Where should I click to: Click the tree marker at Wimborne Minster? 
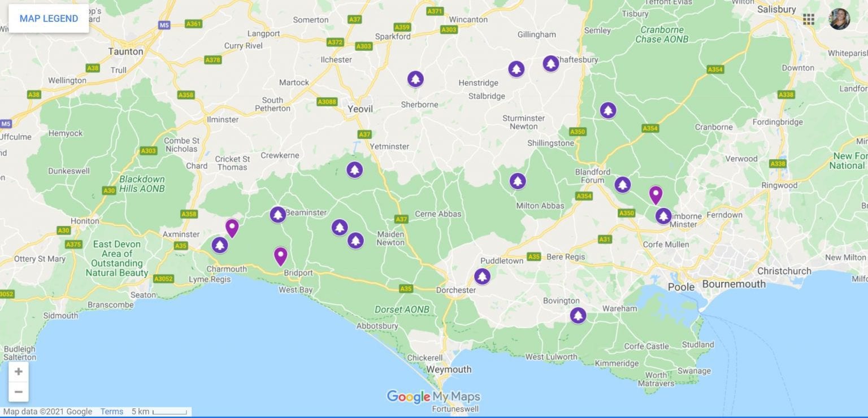pyautogui.click(x=663, y=216)
